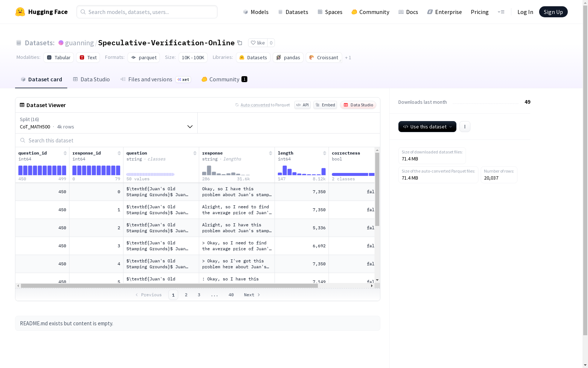Viewport: 588px width, 368px height.
Task: Go to the Community tab
Action: 224,79
